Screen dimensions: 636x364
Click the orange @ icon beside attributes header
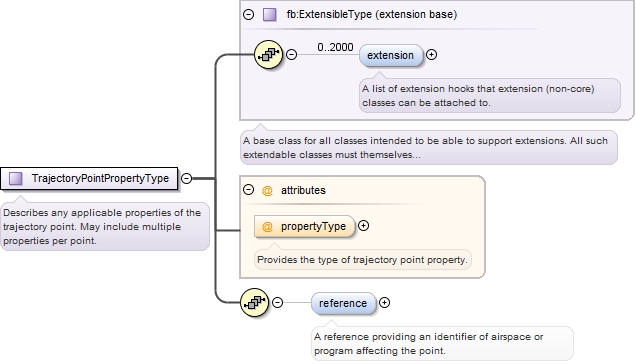point(267,190)
